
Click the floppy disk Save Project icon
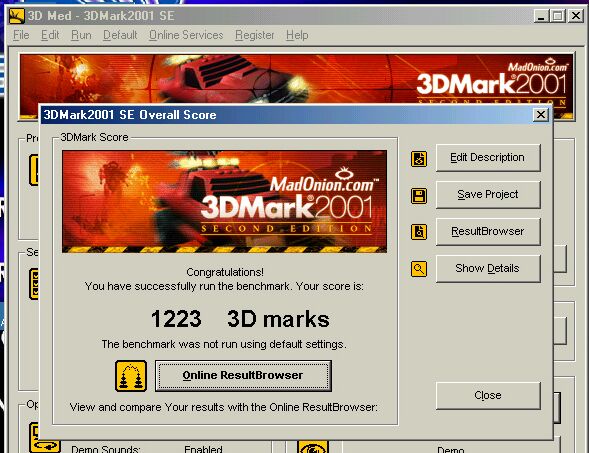(419, 196)
